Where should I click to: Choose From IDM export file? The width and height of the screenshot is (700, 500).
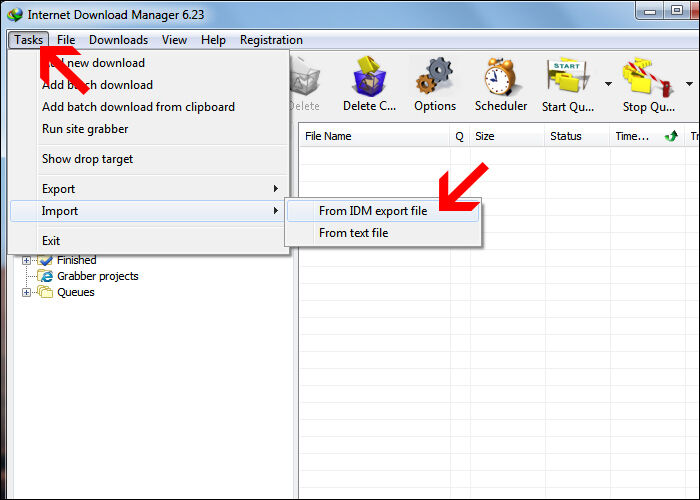point(383,211)
